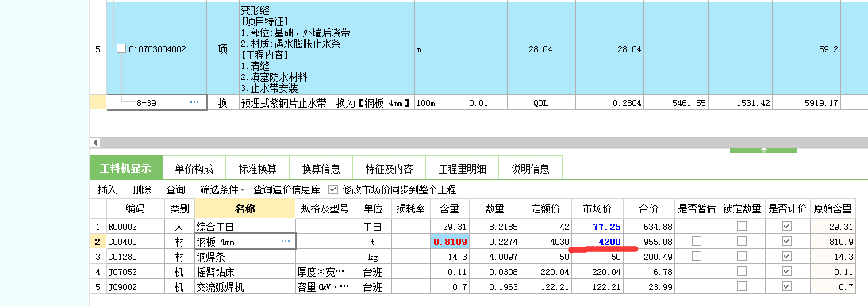The width and height of the screenshot is (868, 306).
Task: Click the 规格及型号 column header
Action: tap(325, 208)
